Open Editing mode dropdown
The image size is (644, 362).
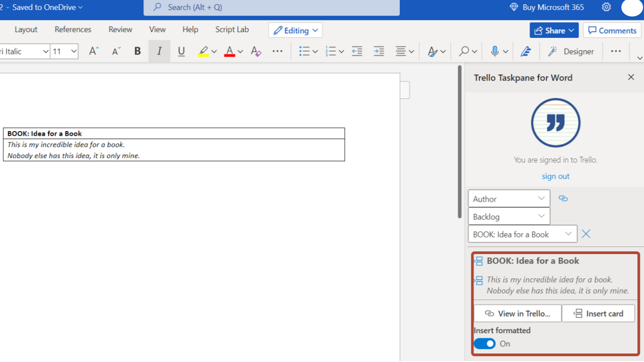(296, 30)
